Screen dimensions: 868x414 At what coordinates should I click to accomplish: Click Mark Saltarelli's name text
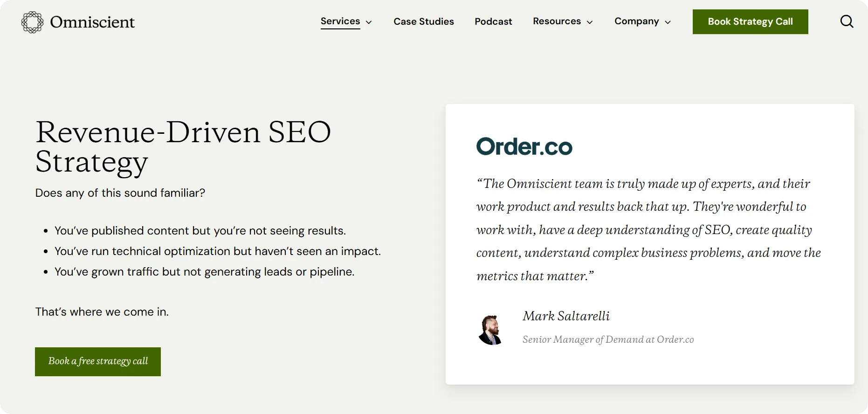coord(566,316)
